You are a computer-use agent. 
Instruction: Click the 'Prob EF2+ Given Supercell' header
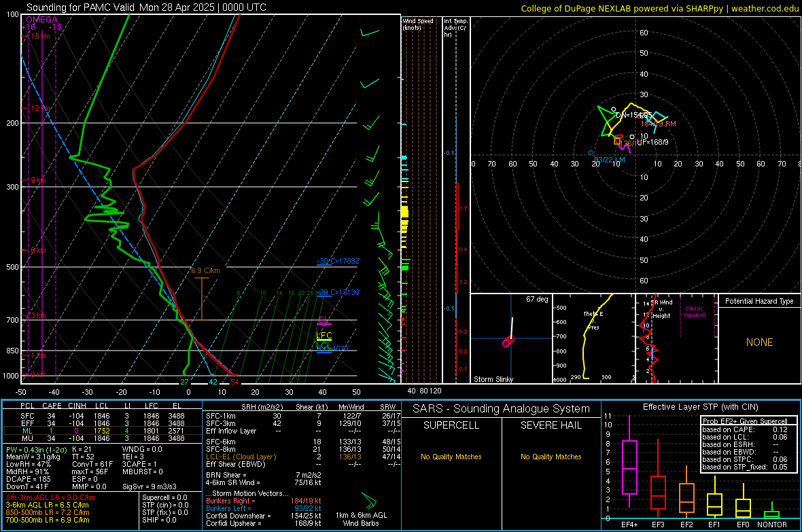point(745,421)
